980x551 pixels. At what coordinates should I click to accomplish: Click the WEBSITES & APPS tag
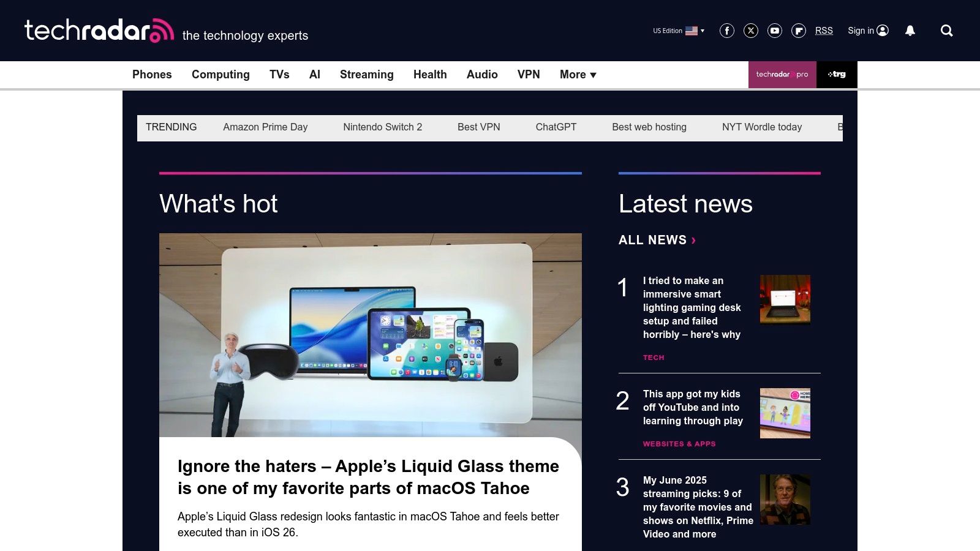[x=679, y=444]
